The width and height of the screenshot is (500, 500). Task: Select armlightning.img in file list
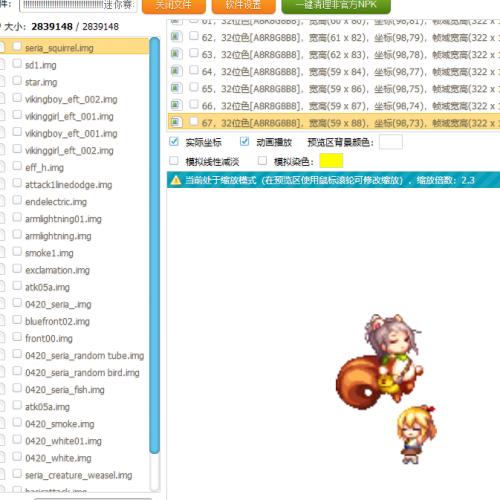click(58, 236)
